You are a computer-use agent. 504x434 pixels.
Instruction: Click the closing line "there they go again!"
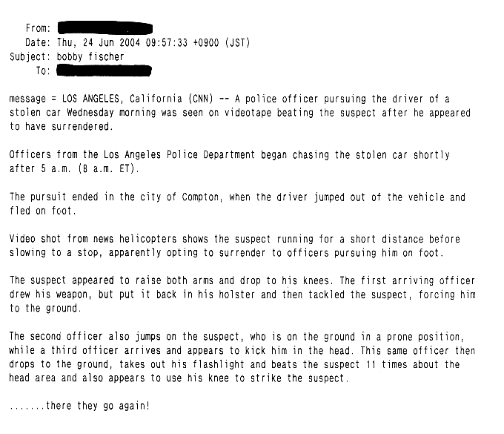[x=97, y=407]
